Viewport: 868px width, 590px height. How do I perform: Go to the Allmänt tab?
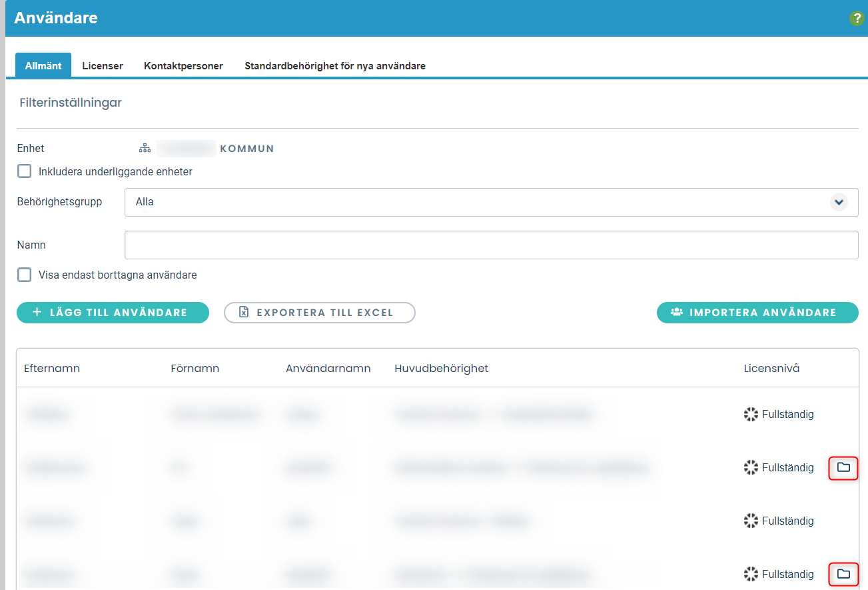[x=43, y=66]
